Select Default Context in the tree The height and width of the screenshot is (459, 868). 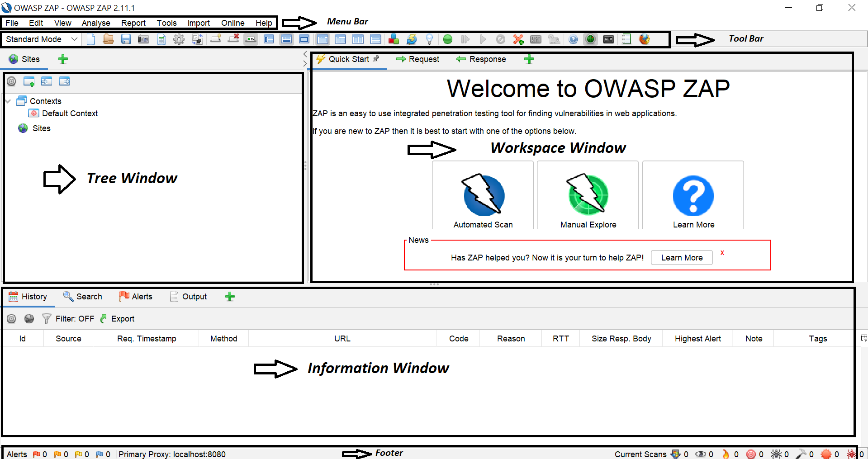click(x=63, y=114)
